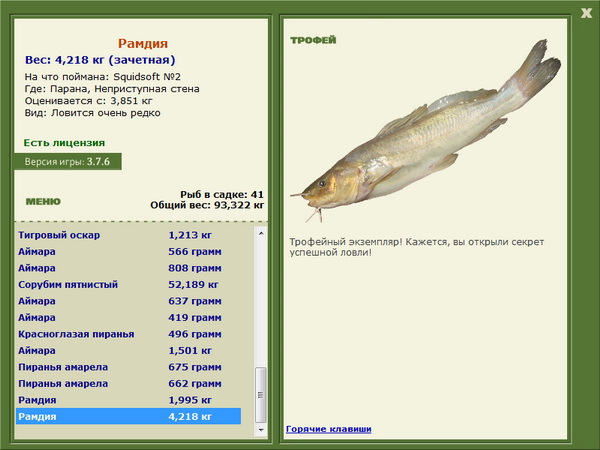
Task: Select the Пиранья амарела 662 грамм row
Action: click(129, 383)
